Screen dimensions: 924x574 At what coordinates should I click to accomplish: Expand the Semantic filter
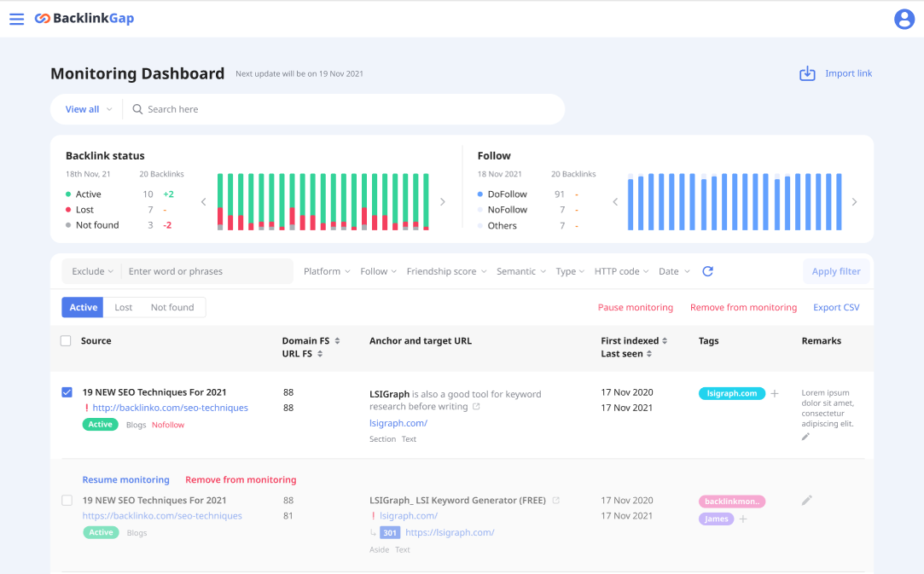coord(521,271)
